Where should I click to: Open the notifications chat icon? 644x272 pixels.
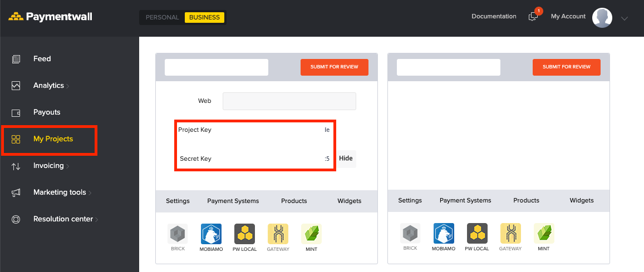pyautogui.click(x=533, y=17)
